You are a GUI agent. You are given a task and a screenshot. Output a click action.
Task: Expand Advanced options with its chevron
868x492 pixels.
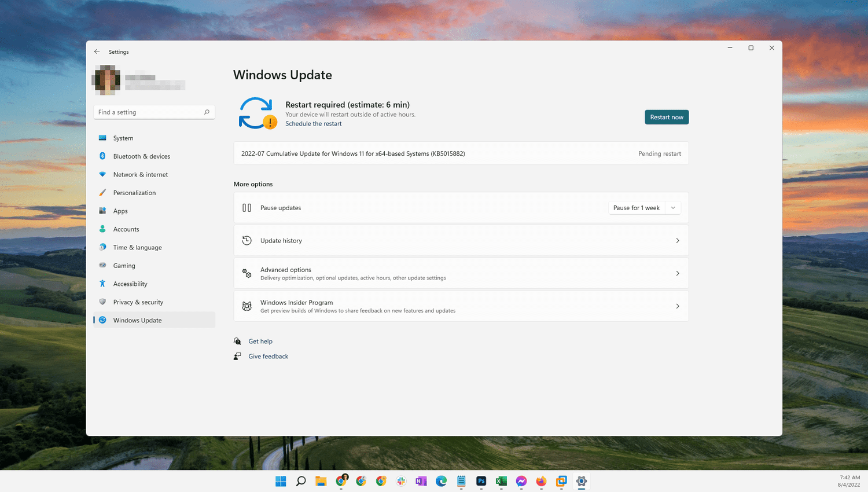click(x=678, y=273)
